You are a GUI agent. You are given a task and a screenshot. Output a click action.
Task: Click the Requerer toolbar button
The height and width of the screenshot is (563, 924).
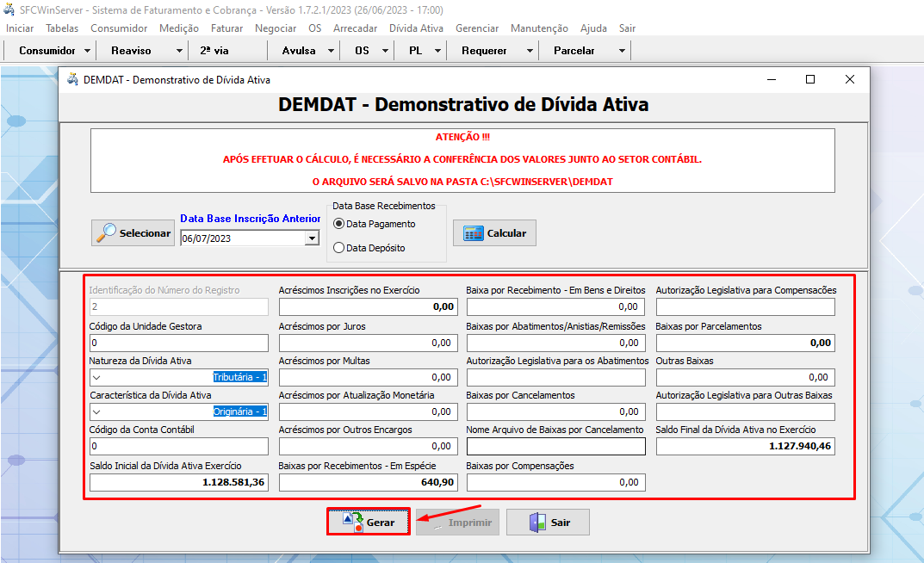[x=483, y=50]
